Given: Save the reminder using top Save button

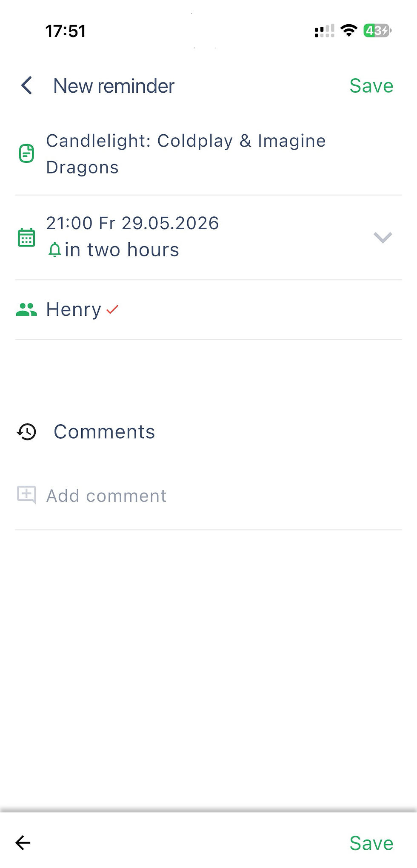Looking at the screenshot, I should coord(371,86).
